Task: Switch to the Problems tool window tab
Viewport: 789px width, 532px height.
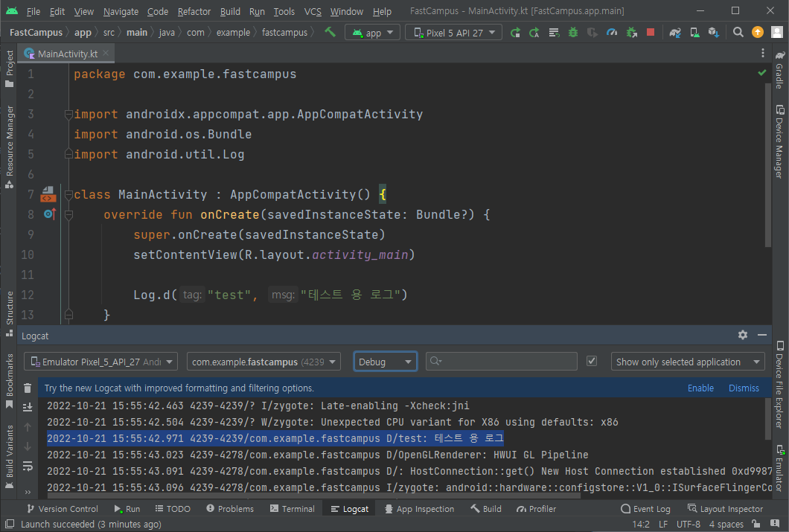Action: point(230,509)
